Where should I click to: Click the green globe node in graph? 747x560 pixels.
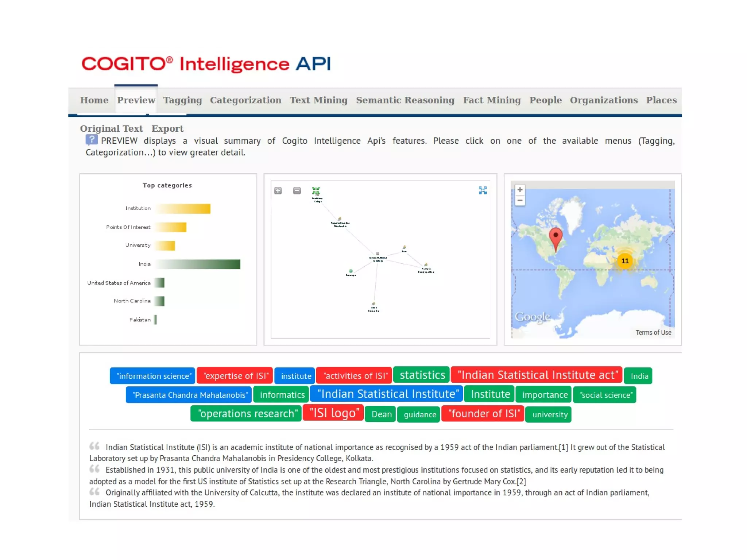coord(351,271)
